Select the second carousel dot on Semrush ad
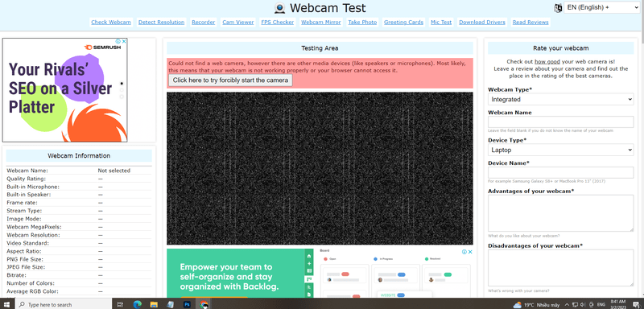Image resolution: width=644 pixels, height=309 pixels. [122, 90]
